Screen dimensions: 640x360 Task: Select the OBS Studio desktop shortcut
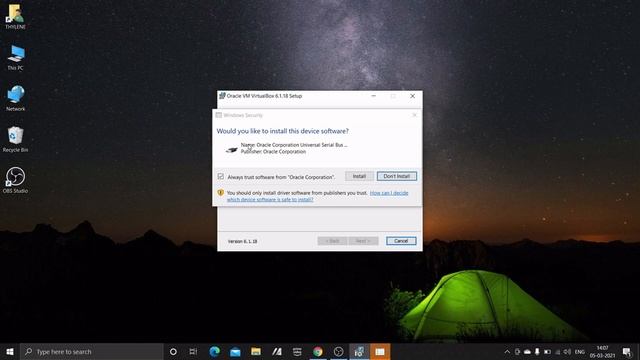pos(16,180)
